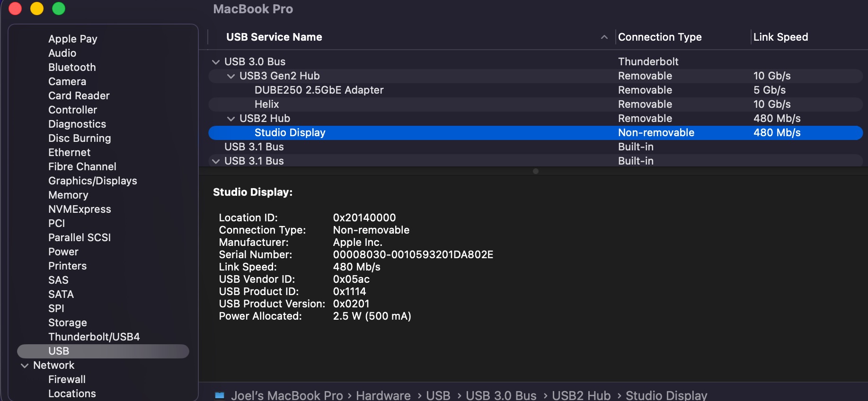Image resolution: width=868 pixels, height=401 pixels.
Task: Select the Studio Display row
Action: tap(290, 133)
